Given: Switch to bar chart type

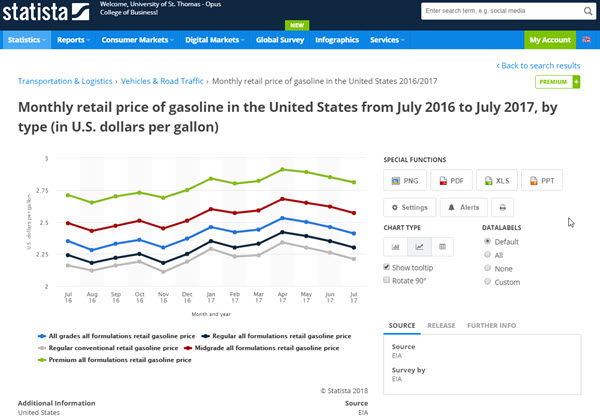Looking at the screenshot, I should point(395,246).
